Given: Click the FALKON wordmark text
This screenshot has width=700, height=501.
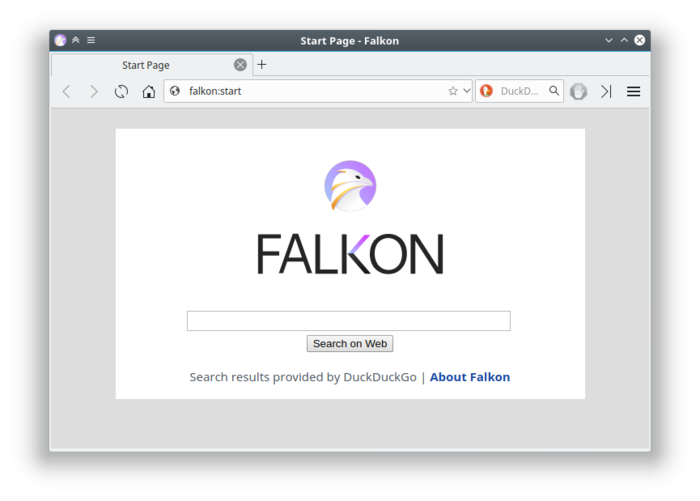Looking at the screenshot, I should [x=350, y=254].
